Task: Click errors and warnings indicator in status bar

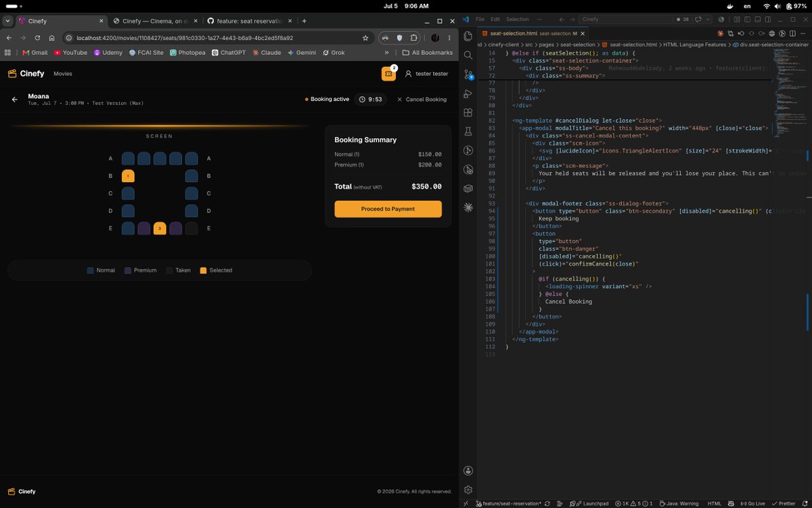Action: [634, 503]
